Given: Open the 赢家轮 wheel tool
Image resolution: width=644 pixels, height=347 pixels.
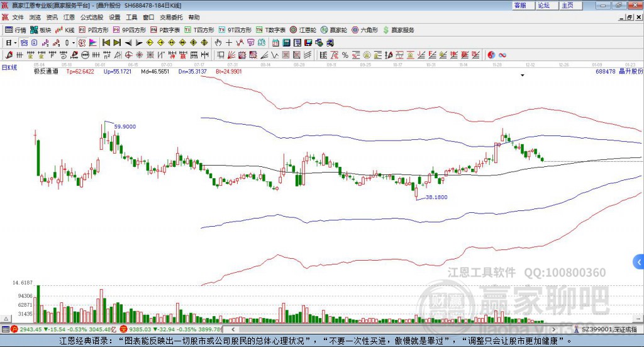Looking at the screenshot, I should click(x=334, y=30).
